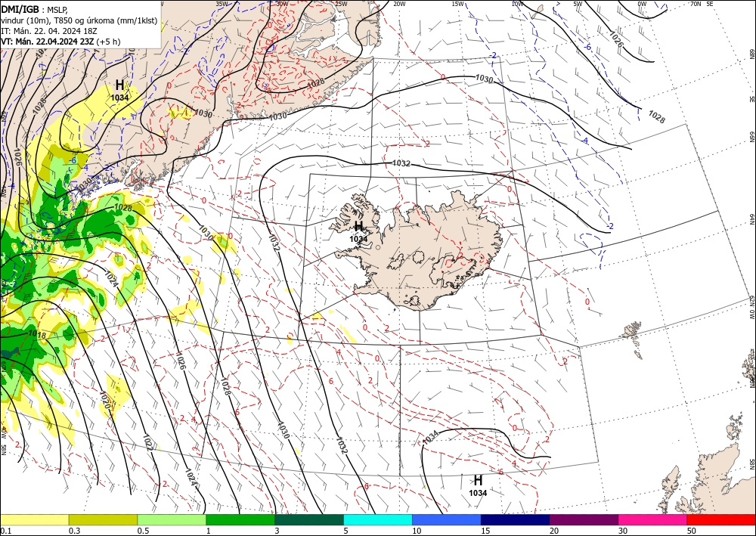Screen dimensions: 756x536
Task: Click the purple 20–30 legend swatch
Action: point(584,520)
